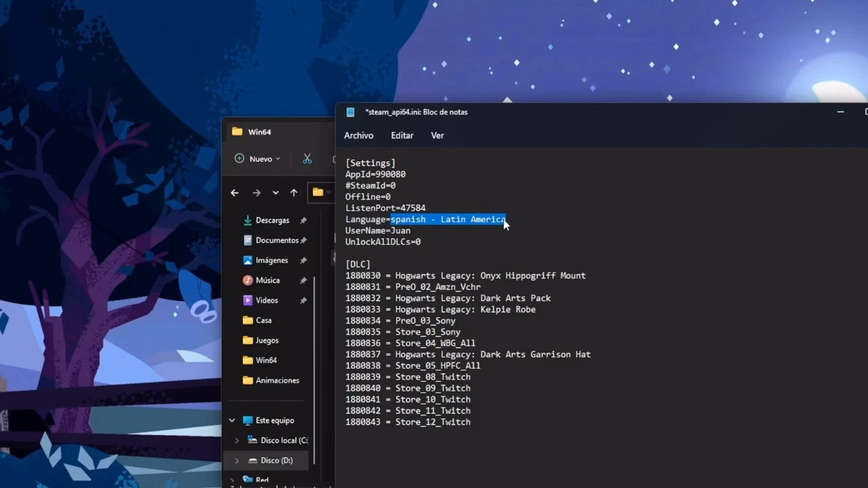Open the Archivo menu in Notepad
The width and height of the screenshot is (868, 488).
click(359, 136)
